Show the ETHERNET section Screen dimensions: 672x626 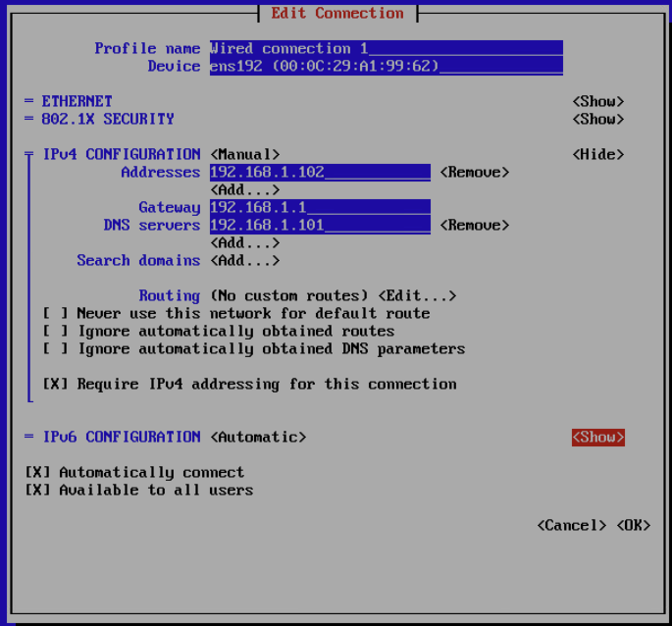pos(598,102)
